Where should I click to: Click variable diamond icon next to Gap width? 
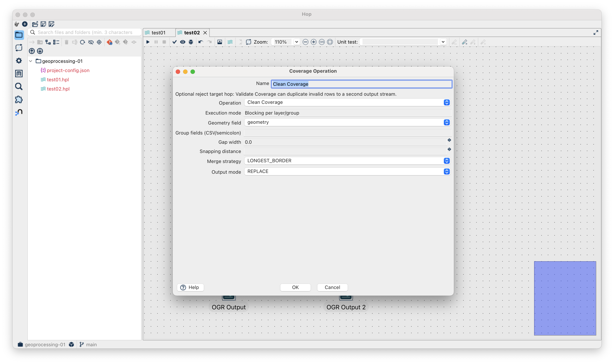pos(449,140)
